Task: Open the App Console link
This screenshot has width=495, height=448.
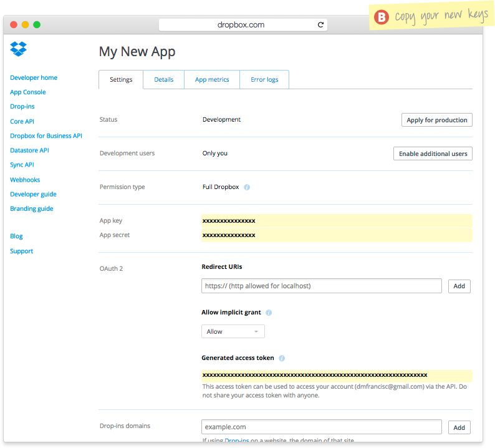Action: (x=28, y=92)
